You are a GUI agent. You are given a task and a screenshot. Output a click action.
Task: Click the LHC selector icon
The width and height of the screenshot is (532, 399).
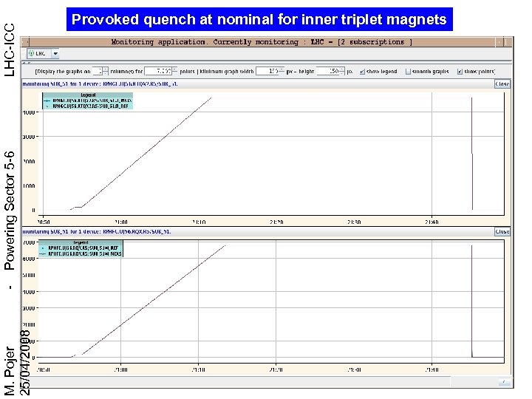click(x=31, y=53)
